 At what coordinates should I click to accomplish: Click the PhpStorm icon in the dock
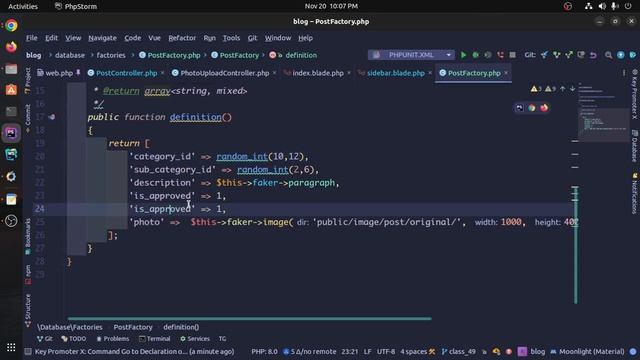[11, 133]
